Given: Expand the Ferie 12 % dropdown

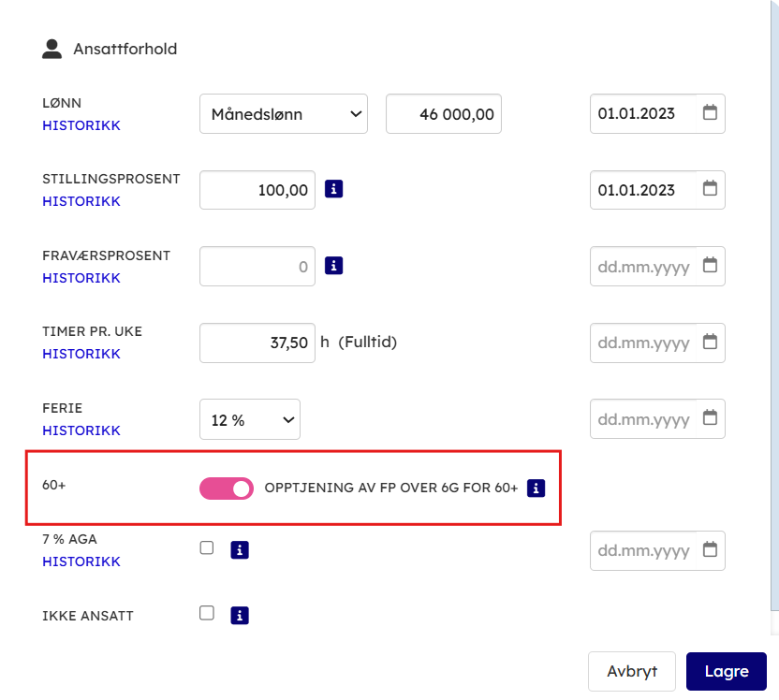Looking at the screenshot, I should coord(250,420).
